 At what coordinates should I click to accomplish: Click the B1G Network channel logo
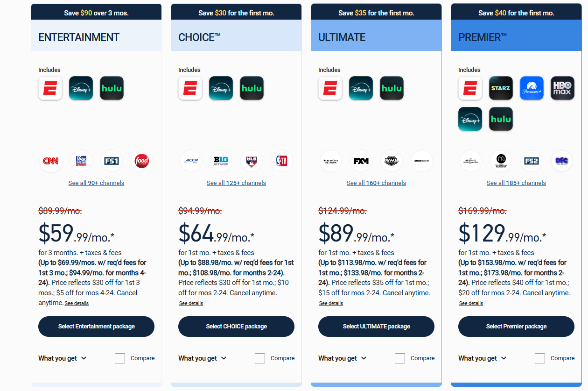221,161
